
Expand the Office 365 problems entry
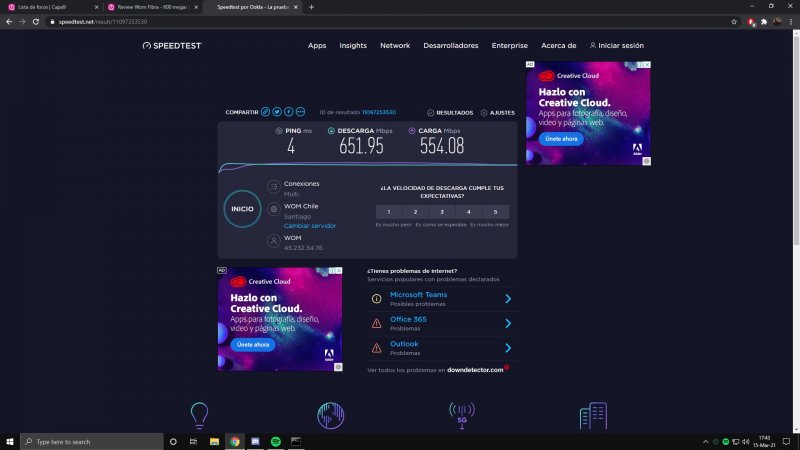[x=508, y=323]
